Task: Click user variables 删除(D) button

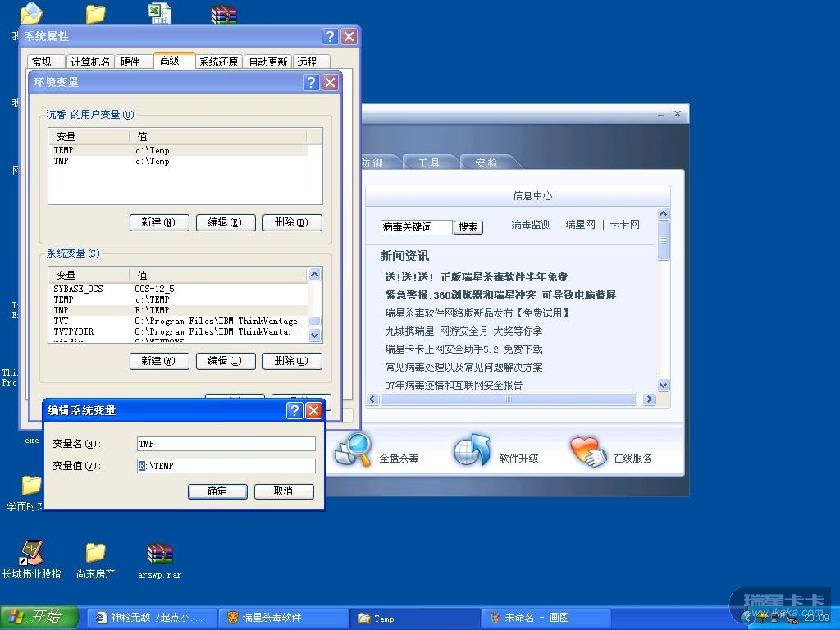Action: [x=292, y=222]
